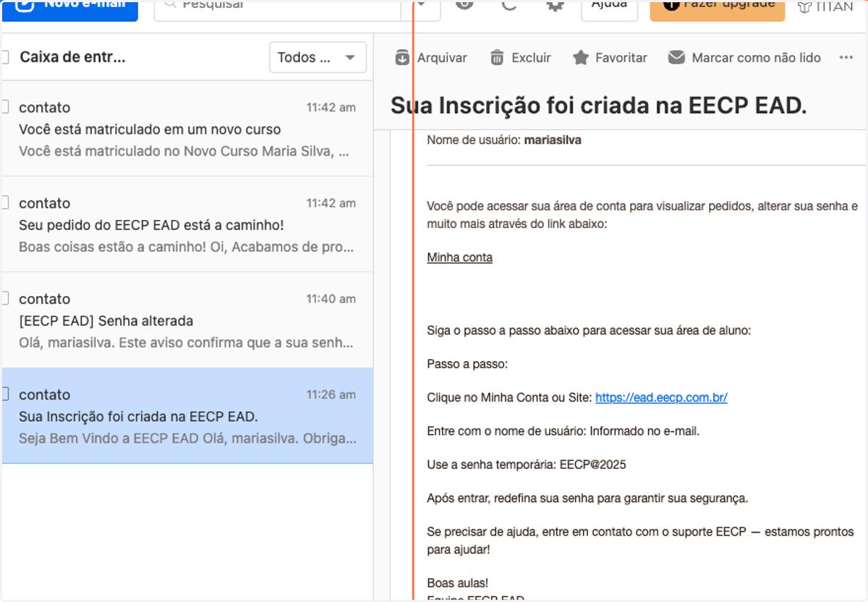Tick checkbox for Sua Inscrição foi criada email
The image size is (868, 602).
click(4, 394)
